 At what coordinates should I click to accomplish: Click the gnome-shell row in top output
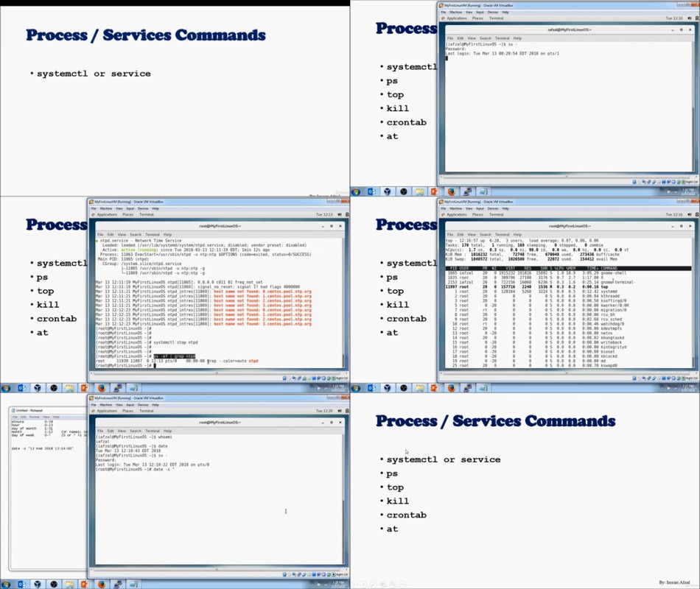(536, 272)
